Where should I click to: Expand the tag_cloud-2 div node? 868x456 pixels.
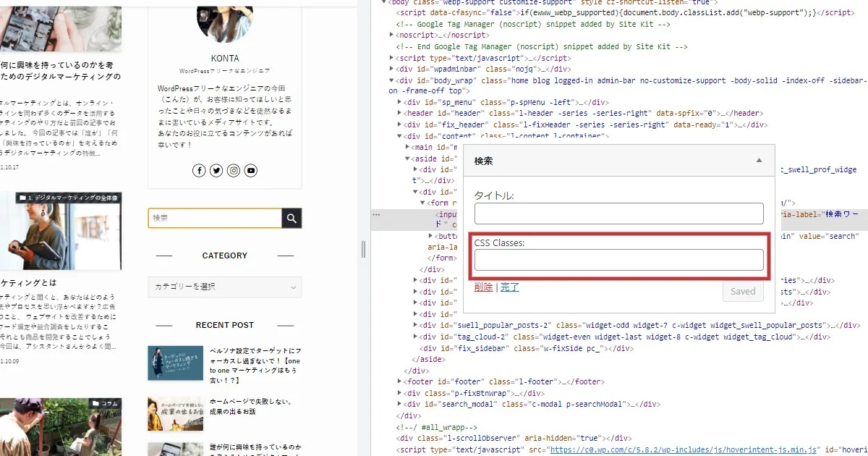coord(416,337)
